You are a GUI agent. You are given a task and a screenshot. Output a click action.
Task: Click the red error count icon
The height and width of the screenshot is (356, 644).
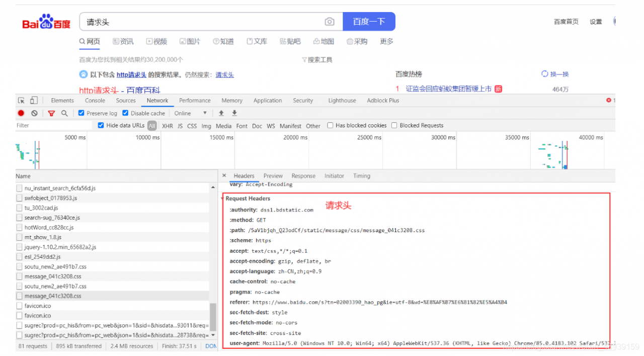609,100
